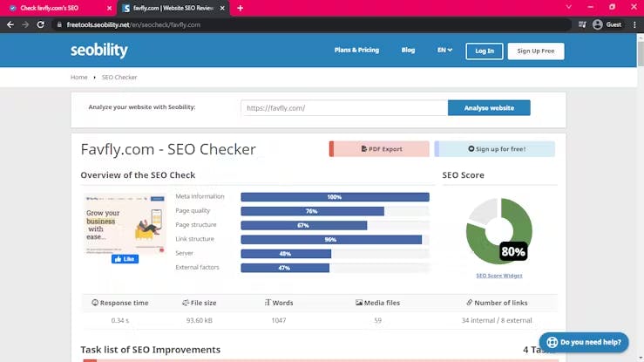Click the 'Favfly.com - SEO Checker' heading
This screenshot has height=362, width=644.
168,149
